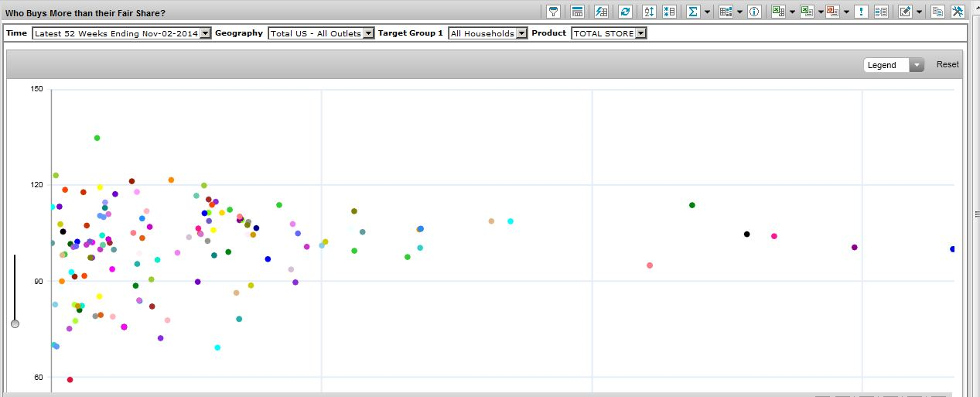Screen dimensions: 980x397
Task: Click the refresh icon in toolbar
Action: point(625,12)
